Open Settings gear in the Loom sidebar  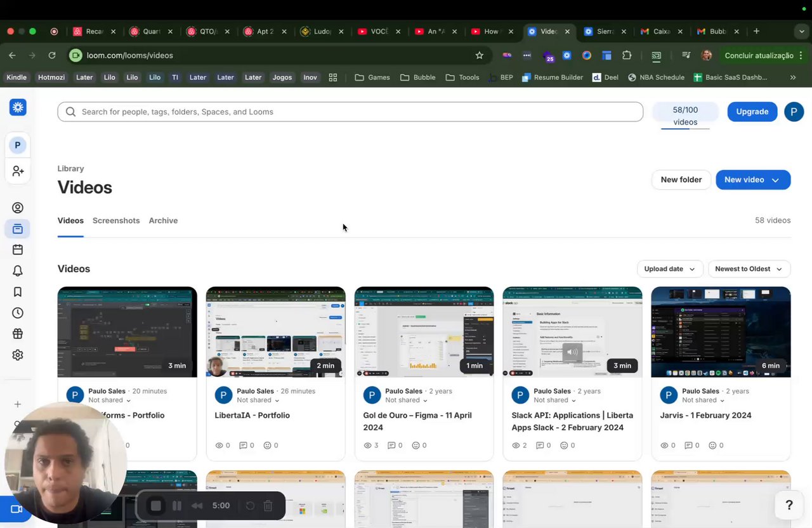click(18, 355)
